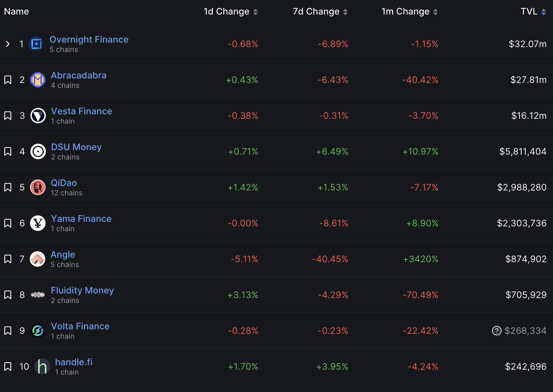Click the Yama Finance logo icon
This screenshot has height=392, width=553.
coord(38,223)
